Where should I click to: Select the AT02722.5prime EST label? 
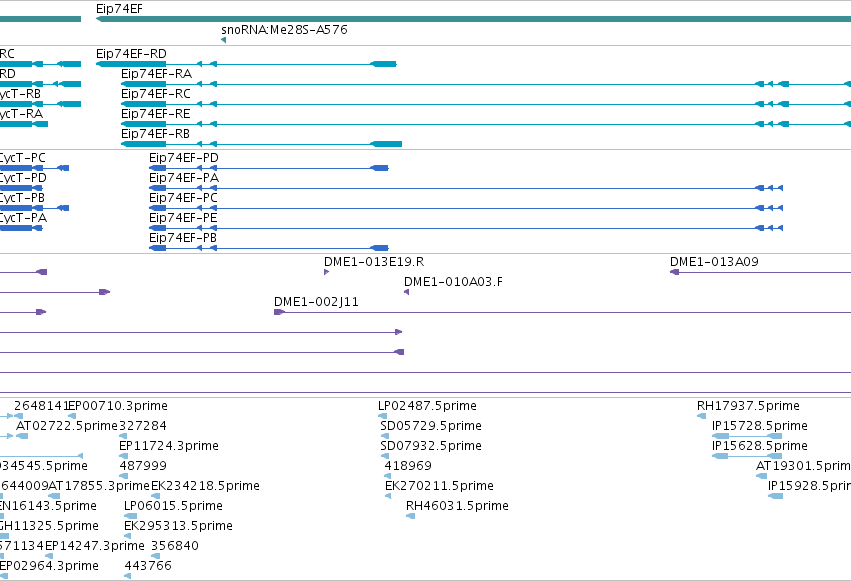coord(67,426)
